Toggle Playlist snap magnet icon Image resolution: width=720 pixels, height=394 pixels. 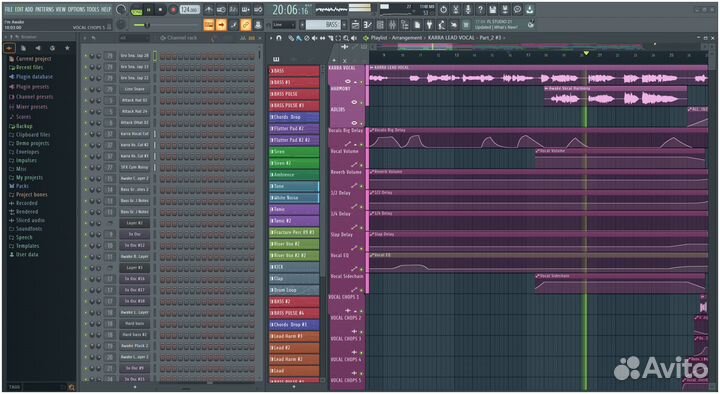[279, 38]
